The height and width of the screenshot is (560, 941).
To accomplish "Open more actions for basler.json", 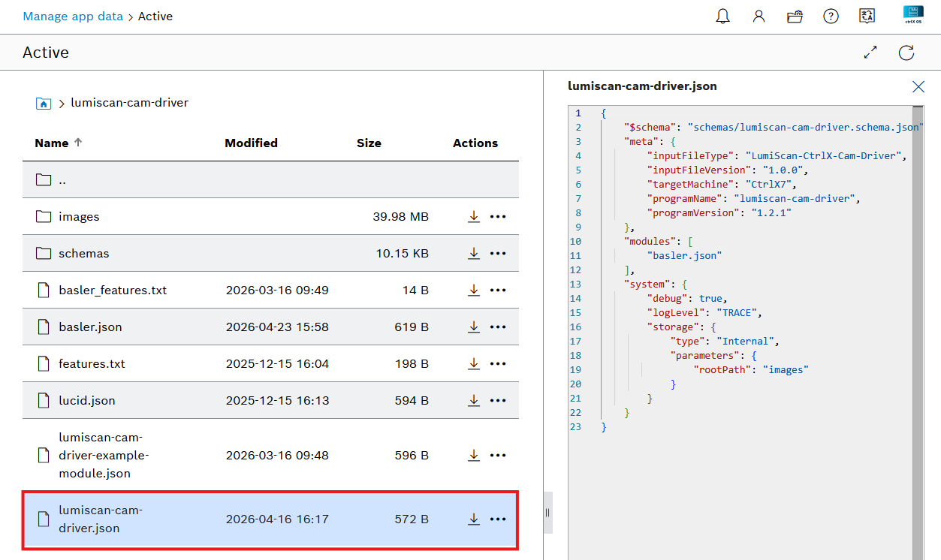I will (498, 327).
